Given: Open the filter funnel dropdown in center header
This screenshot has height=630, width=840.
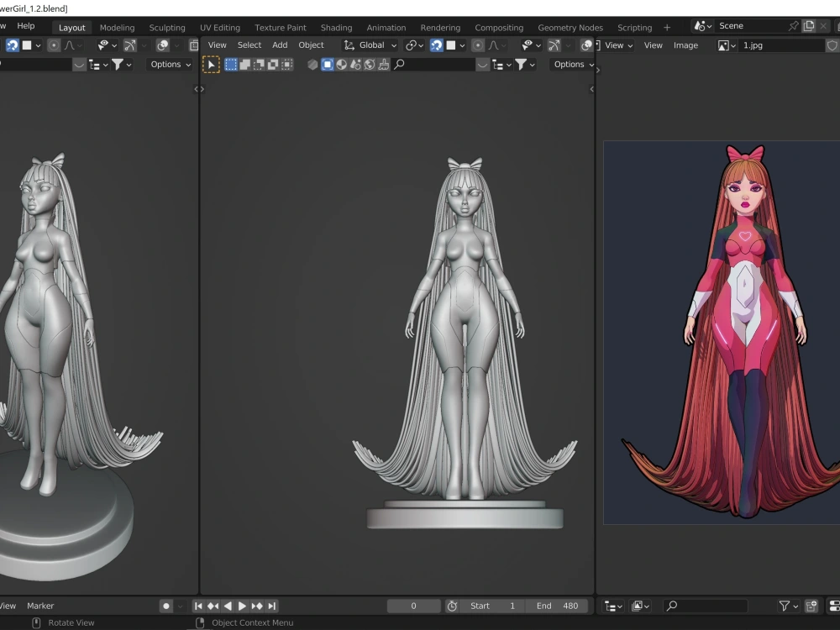Looking at the screenshot, I should click(x=524, y=65).
